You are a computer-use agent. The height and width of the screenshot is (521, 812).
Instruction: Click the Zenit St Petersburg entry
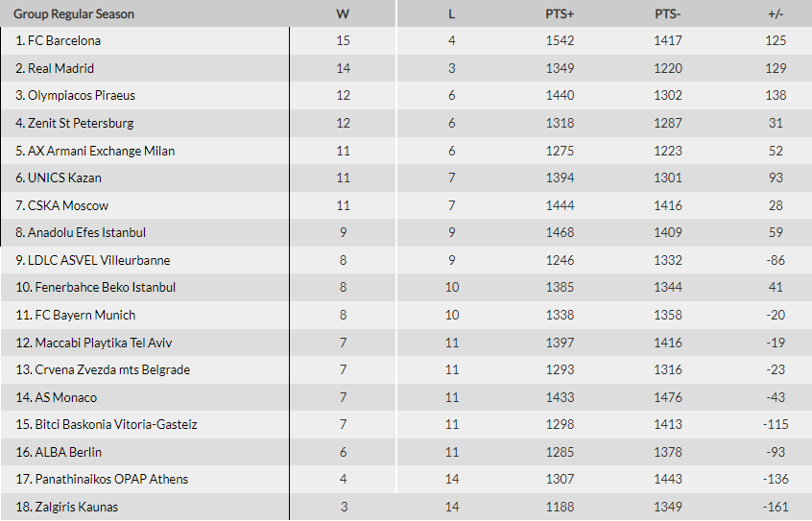81,123
